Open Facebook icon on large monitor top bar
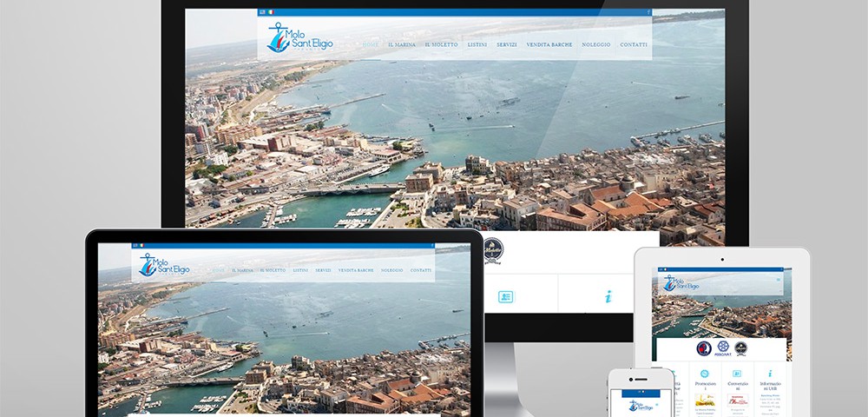Screen dimensions: 868x417 [648, 11]
